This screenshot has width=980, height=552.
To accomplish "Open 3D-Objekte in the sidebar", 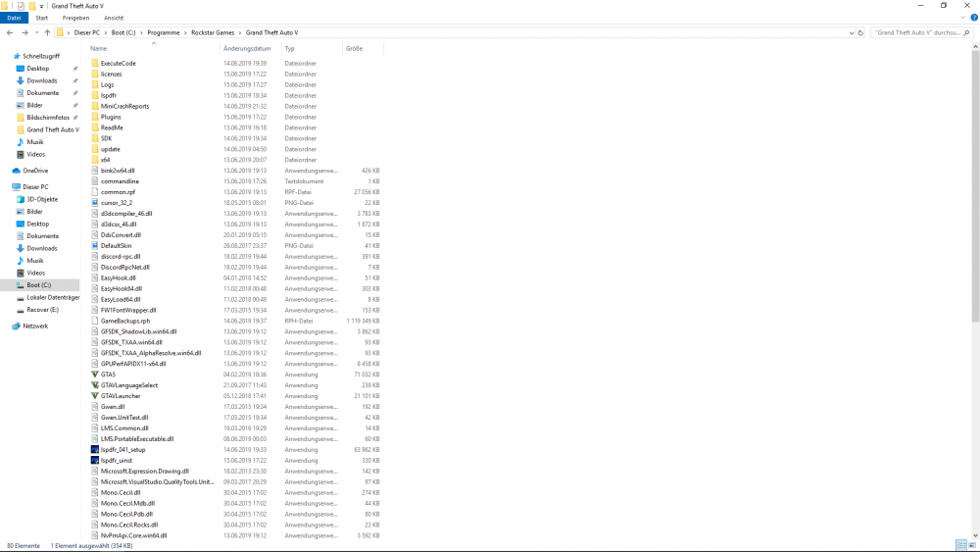I will click(x=42, y=199).
